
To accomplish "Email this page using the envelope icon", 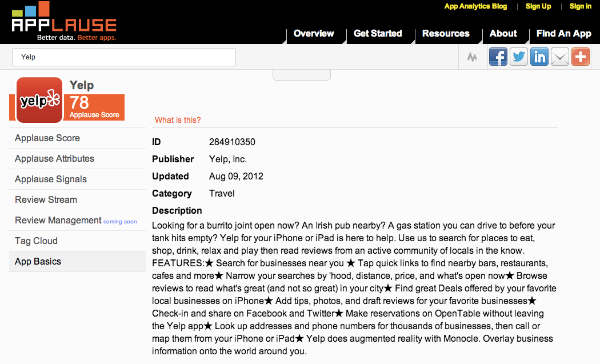I will (x=559, y=57).
